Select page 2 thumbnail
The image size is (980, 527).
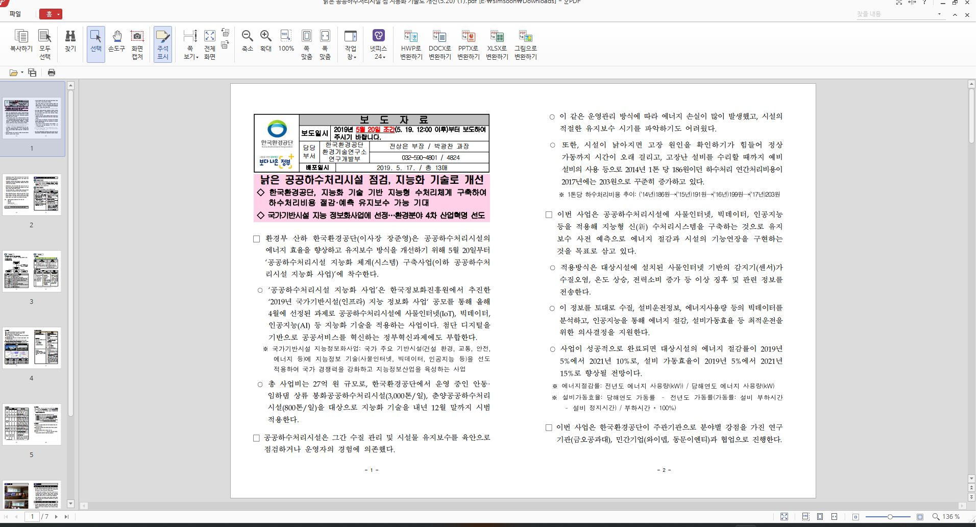(32, 195)
